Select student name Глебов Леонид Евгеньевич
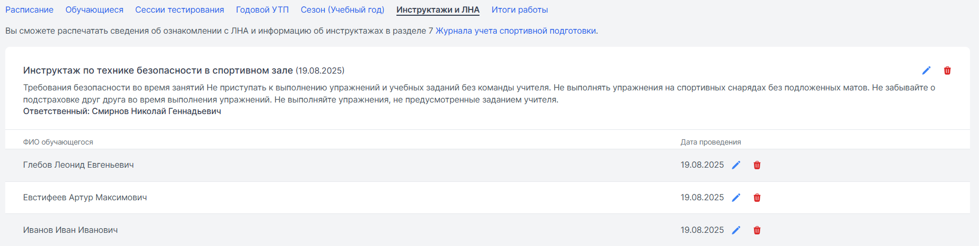The height and width of the screenshot is (246, 980). pos(78,165)
